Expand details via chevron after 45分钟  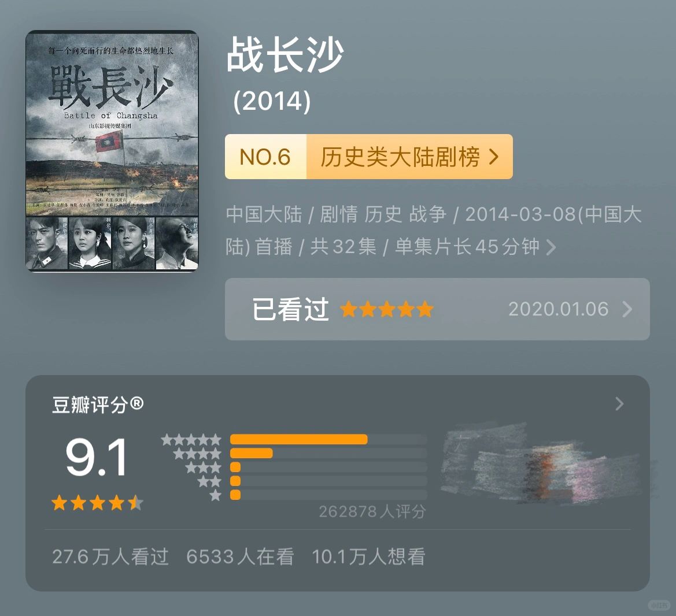pos(551,247)
